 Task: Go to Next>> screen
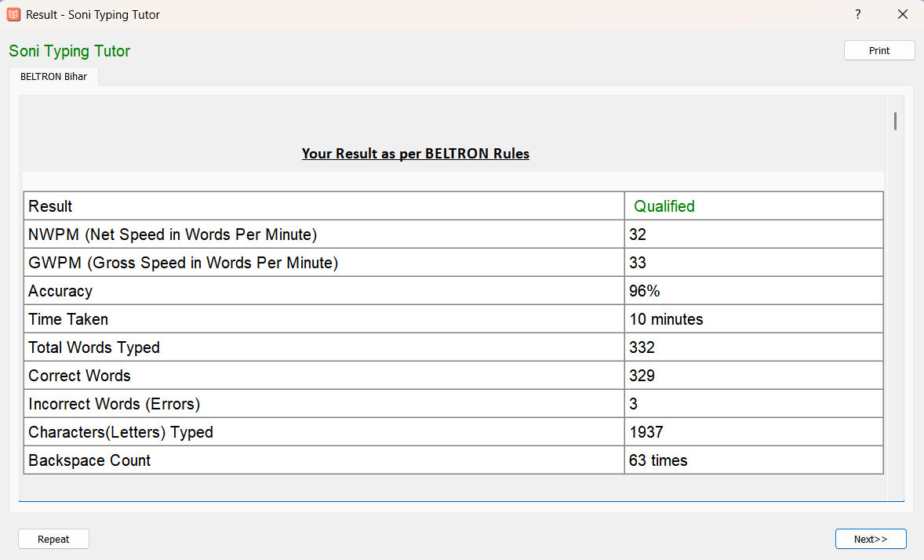coord(871,540)
